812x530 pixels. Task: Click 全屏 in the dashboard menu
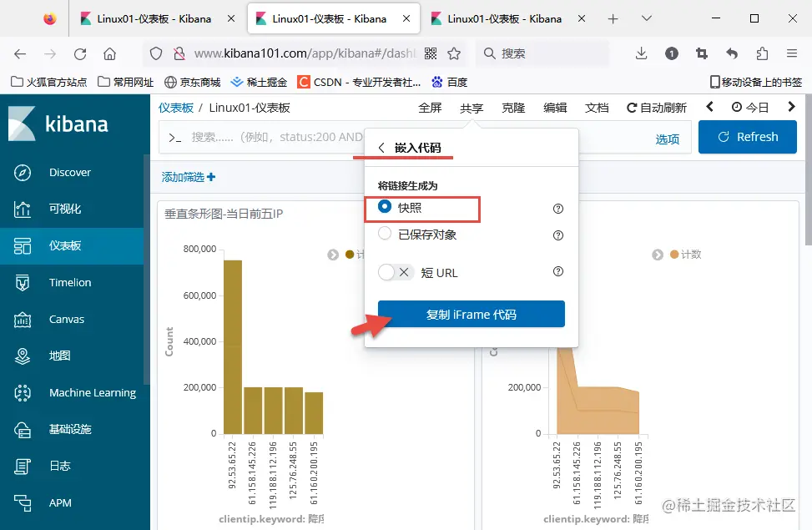coord(430,108)
